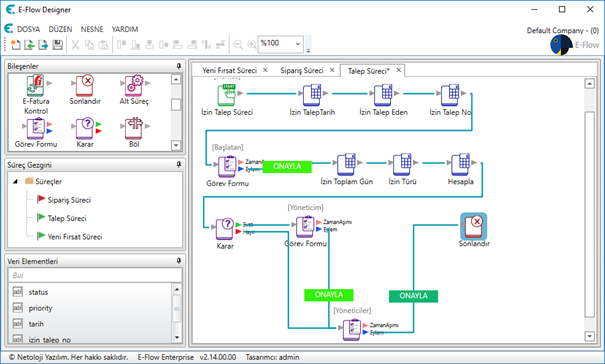Select the İzin Talep Süreci start node
The width and height of the screenshot is (605, 364).
(226, 95)
